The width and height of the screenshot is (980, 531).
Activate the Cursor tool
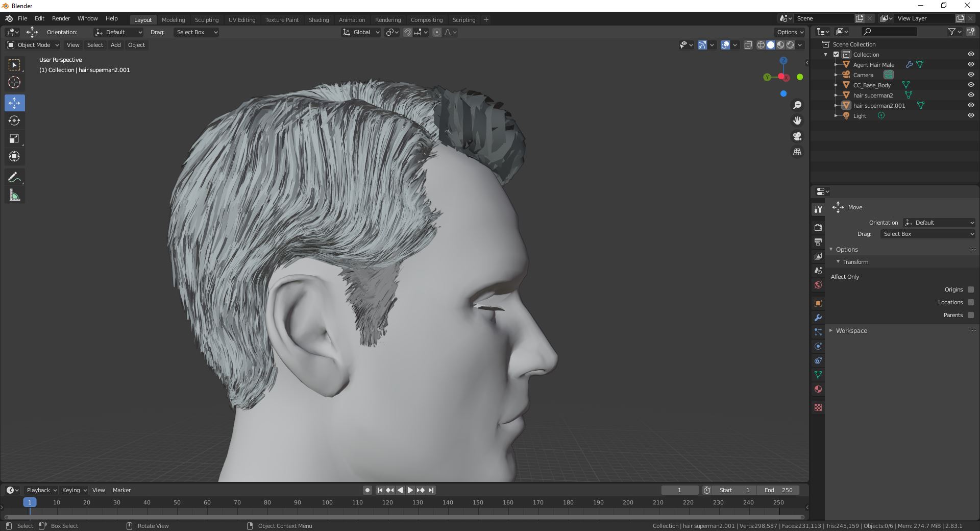(14, 82)
